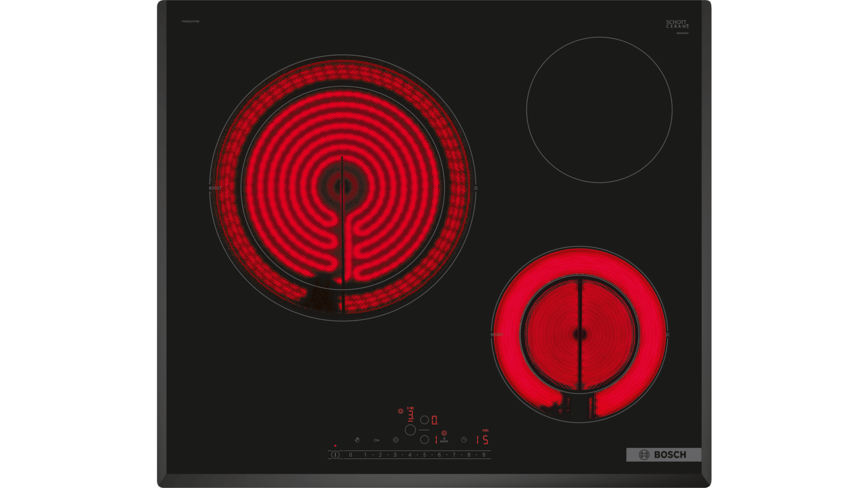Screen dimensions: 868x488
Task: Tap the Boost symbol next to the power level
Action: (x=444, y=440)
